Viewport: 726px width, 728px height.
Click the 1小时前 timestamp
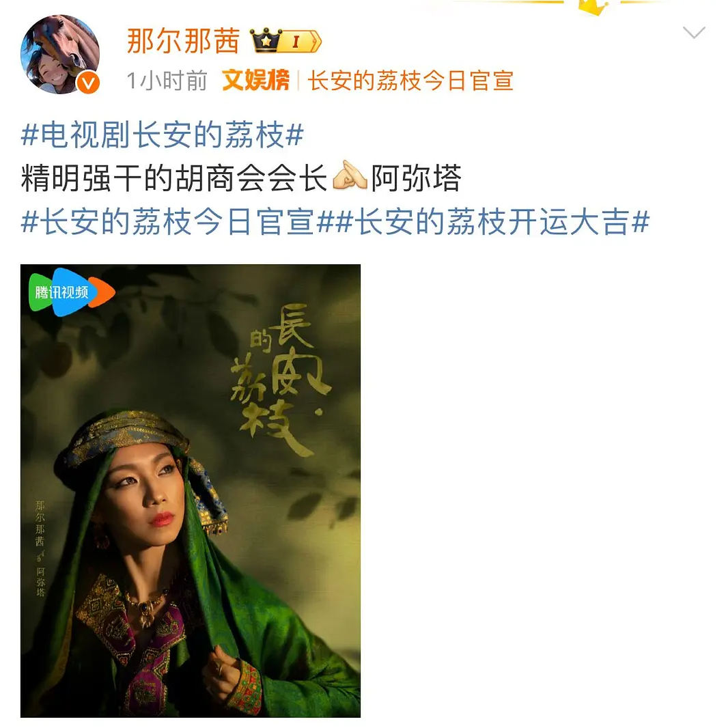167,81
